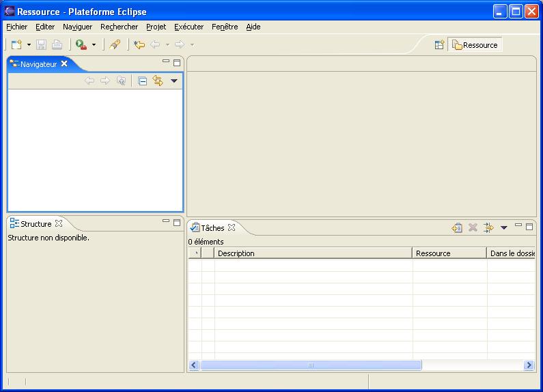Click the Open Perspective icon

440,44
